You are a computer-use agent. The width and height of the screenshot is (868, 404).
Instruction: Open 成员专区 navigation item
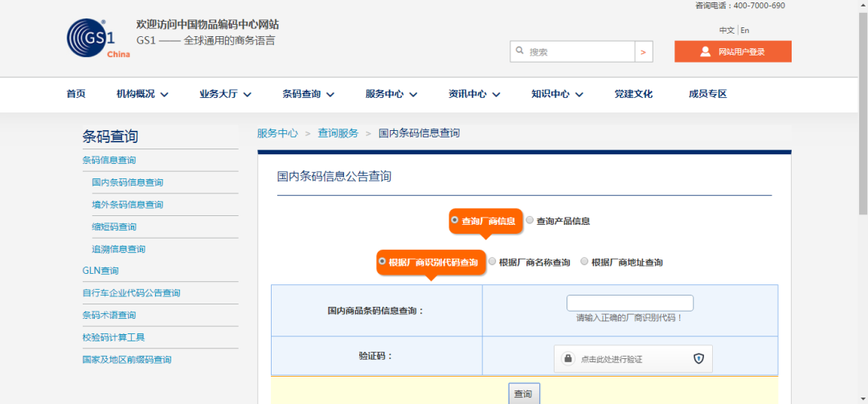point(707,94)
